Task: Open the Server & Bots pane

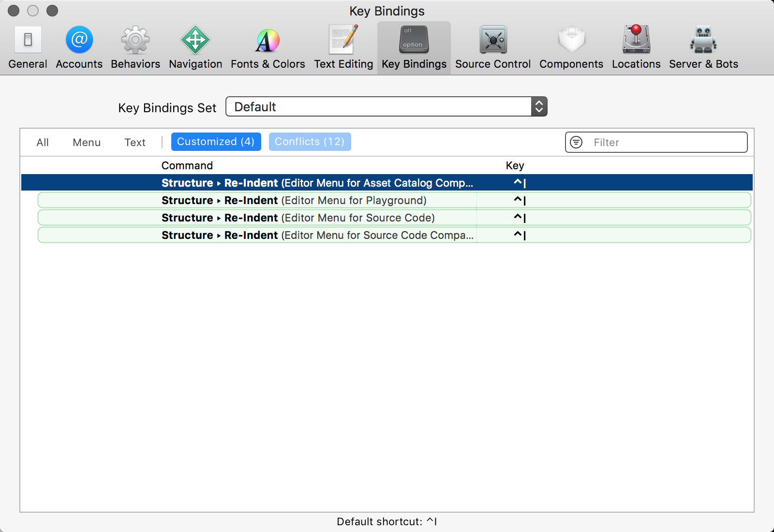Action: pyautogui.click(x=703, y=47)
